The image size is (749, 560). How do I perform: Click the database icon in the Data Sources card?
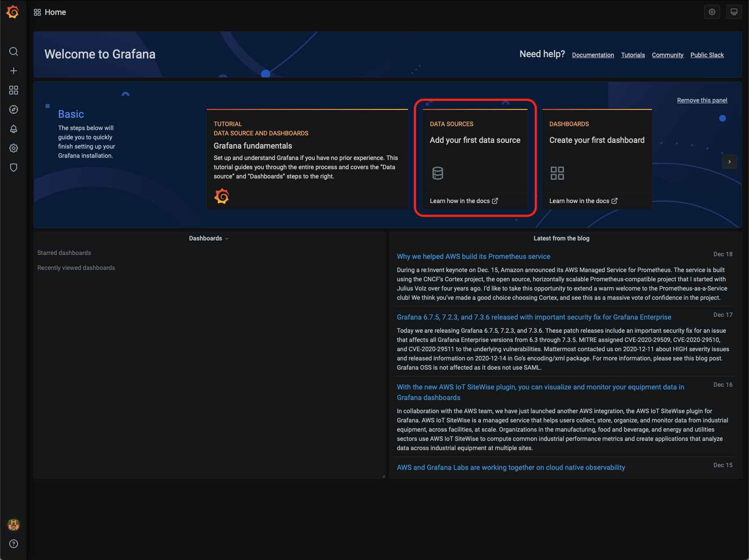438,173
